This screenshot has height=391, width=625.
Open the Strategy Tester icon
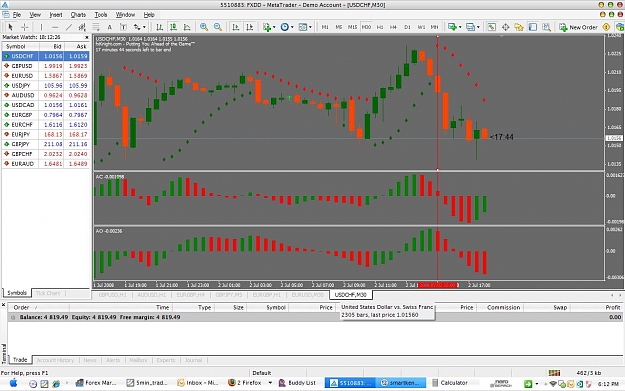(546, 27)
